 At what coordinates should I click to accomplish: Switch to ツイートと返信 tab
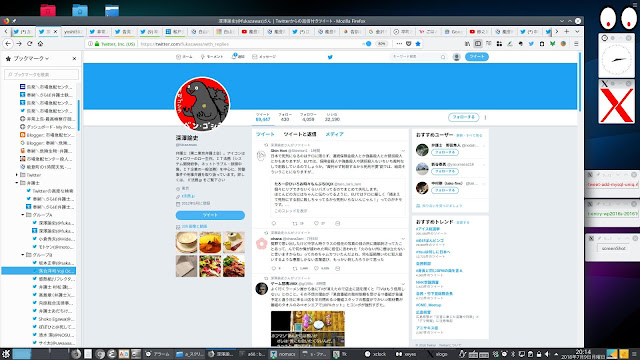[300, 134]
